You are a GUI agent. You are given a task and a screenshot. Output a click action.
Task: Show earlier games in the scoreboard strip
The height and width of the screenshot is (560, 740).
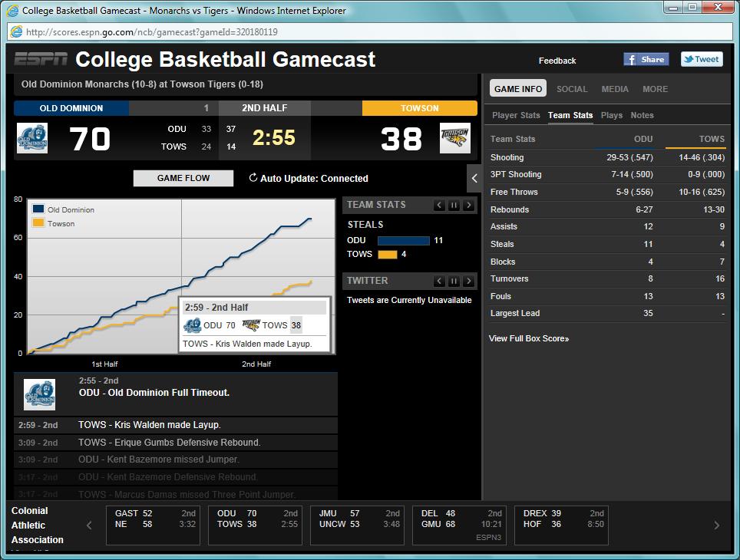point(89,525)
